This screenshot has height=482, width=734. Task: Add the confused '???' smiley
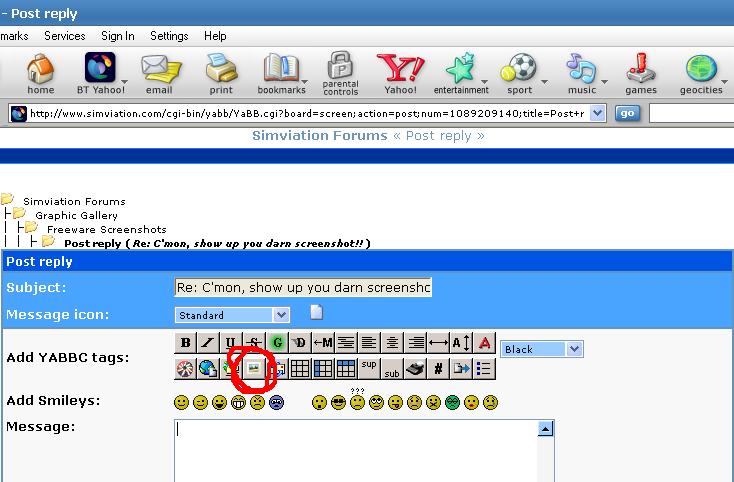tap(357, 400)
